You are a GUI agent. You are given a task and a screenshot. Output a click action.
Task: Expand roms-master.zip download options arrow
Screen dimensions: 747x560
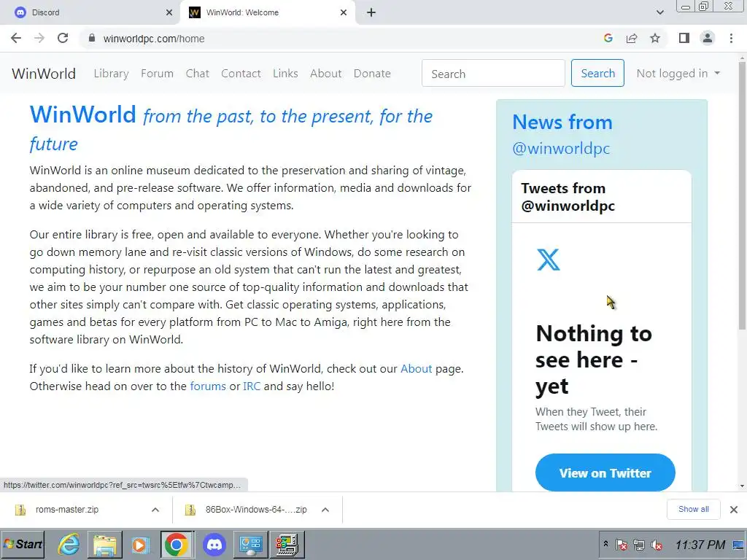155,510
